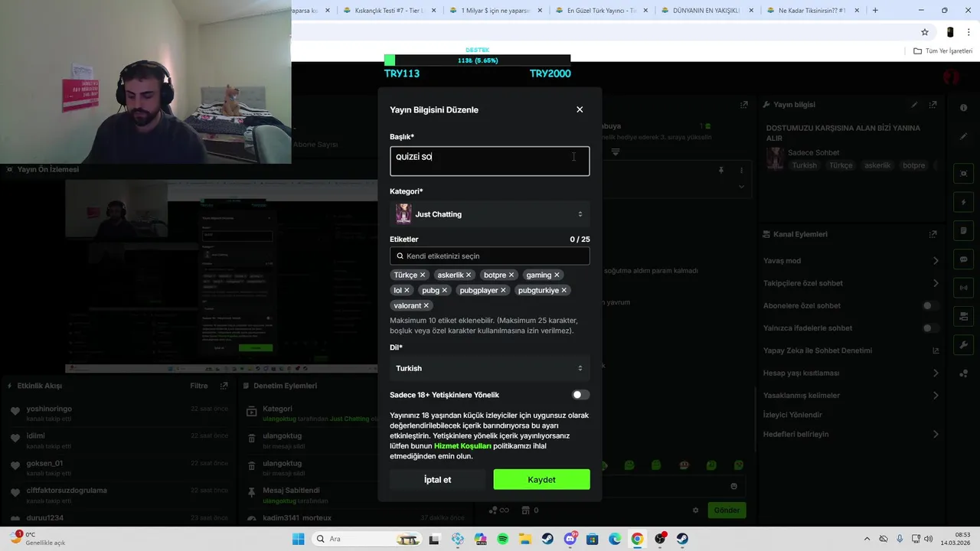This screenshot has height=551, width=980.
Task: Click the note icon in right sidebar
Action: point(963,231)
